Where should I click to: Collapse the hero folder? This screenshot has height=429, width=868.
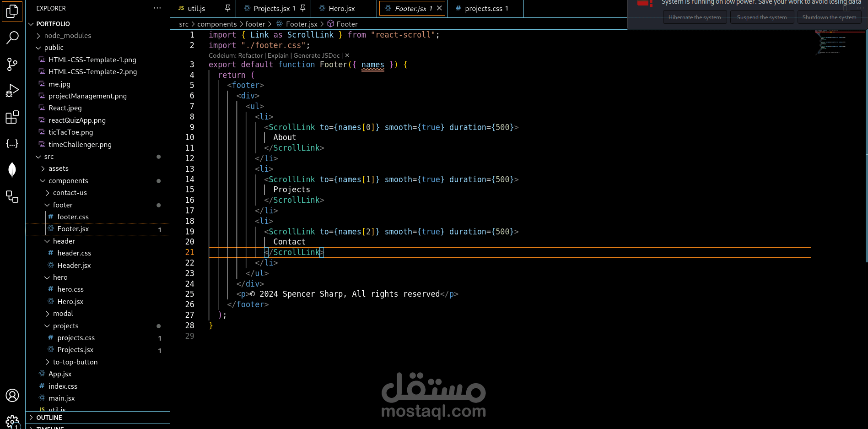click(x=97, y=277)
